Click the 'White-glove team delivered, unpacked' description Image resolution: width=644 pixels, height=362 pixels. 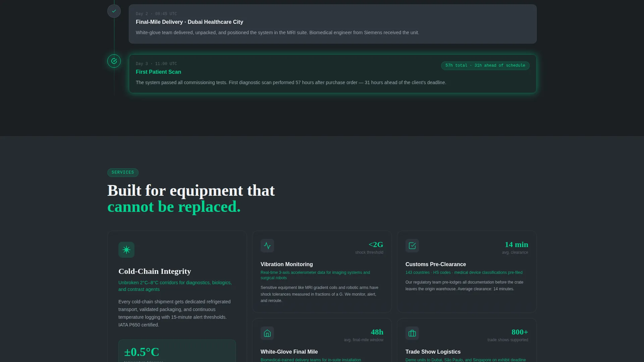[277, 33]
